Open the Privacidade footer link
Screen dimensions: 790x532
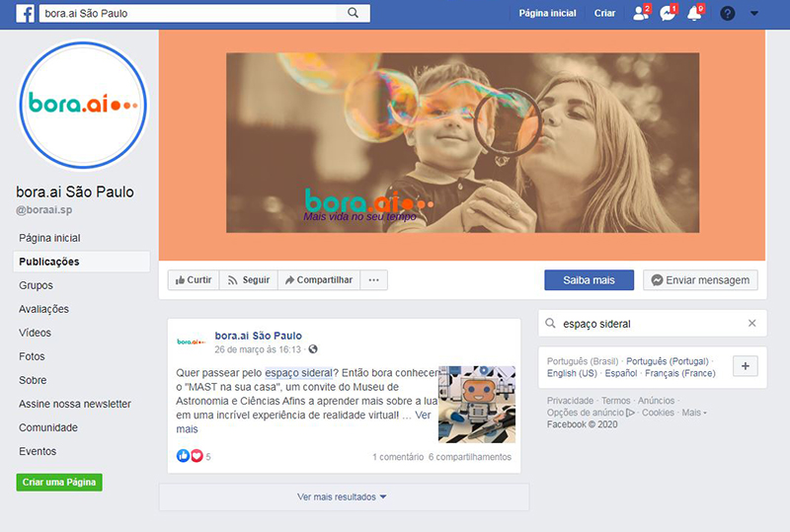[x=571, y=401]
